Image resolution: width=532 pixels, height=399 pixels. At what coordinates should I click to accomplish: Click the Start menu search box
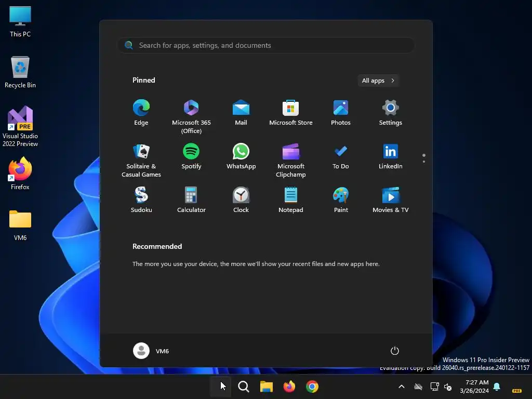(266, 45)
